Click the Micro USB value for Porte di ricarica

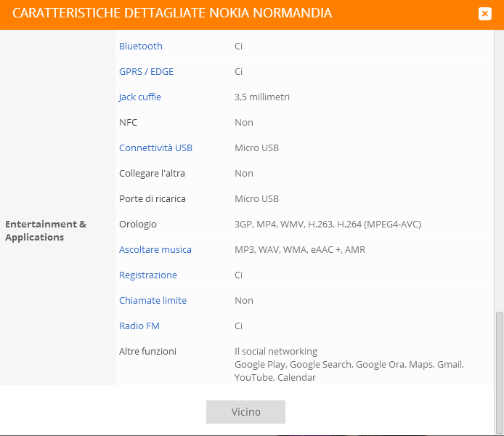click(x=256, y=198)
